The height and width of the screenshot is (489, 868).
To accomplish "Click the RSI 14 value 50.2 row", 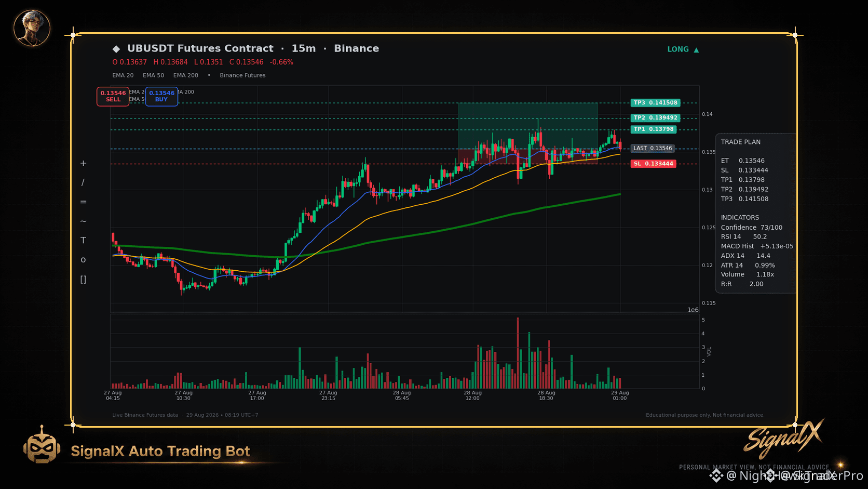I will (x=744, y=236).
